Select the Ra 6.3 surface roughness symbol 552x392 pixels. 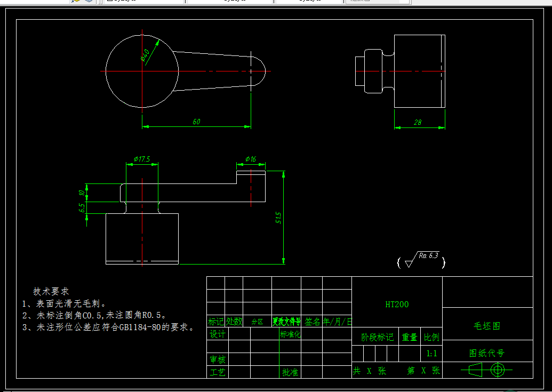pos(422,260)
